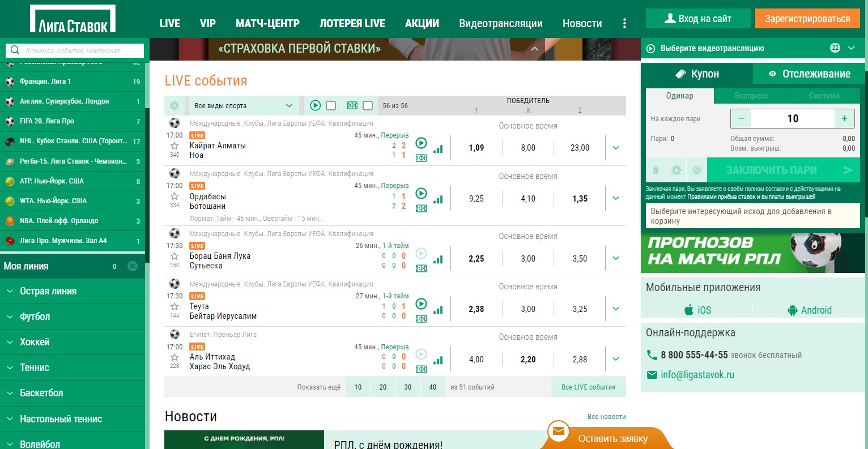868x449 pixels.
Task: Expand markets for Аль Иттихад match
Action: pyautogui.click(x=616, y=359)
